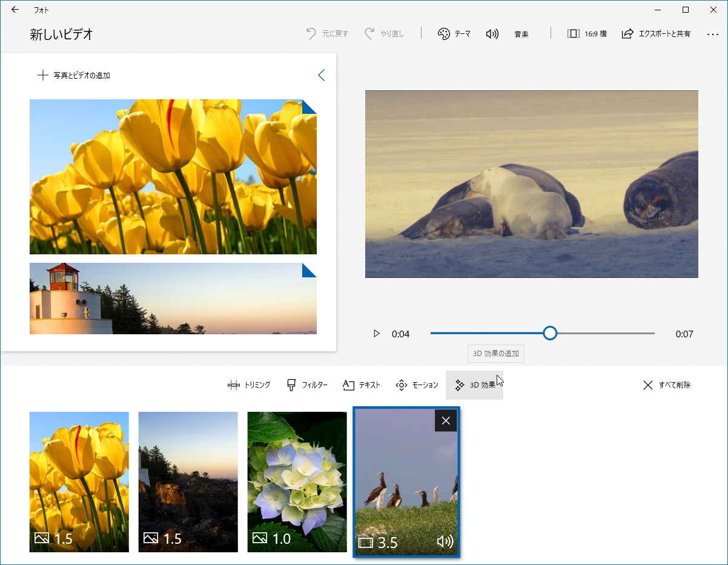
Task: Minimize the Photos window
Action: 658,10
